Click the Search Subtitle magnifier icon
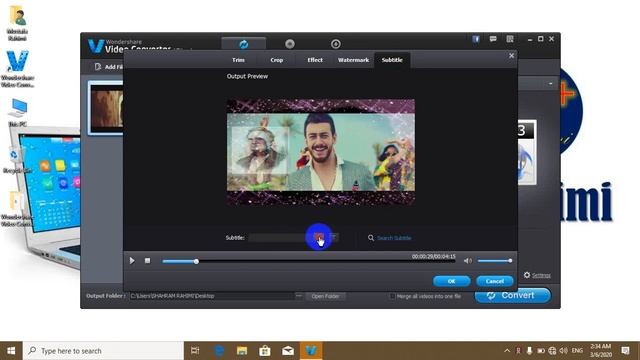 (x=371, y=238)
